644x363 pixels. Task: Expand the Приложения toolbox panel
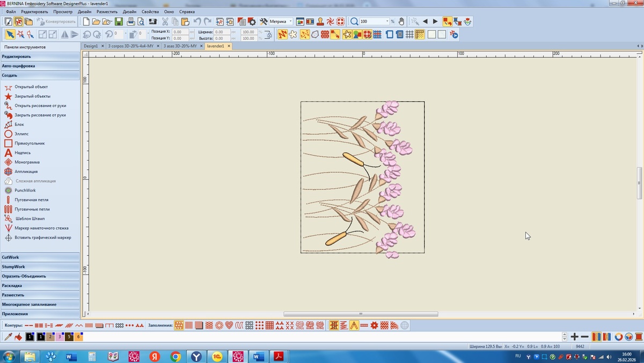[40, 314]
